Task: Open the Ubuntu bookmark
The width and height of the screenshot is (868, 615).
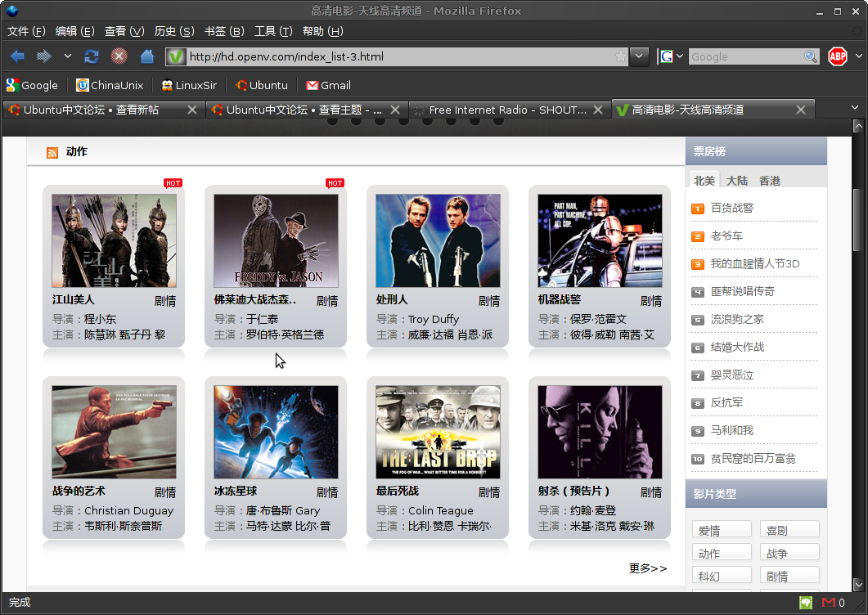Action: coord(261,85)
